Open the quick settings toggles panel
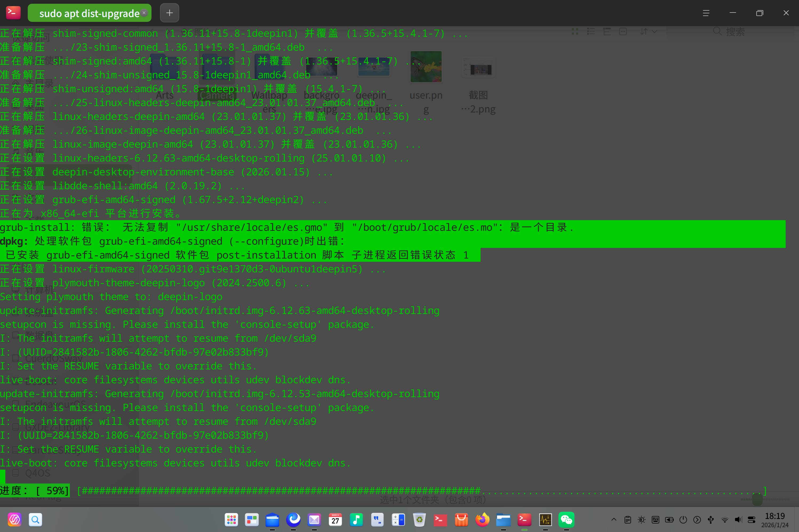Image resolution: width=799 pixels, height=532 pixels. pos(752,519)
